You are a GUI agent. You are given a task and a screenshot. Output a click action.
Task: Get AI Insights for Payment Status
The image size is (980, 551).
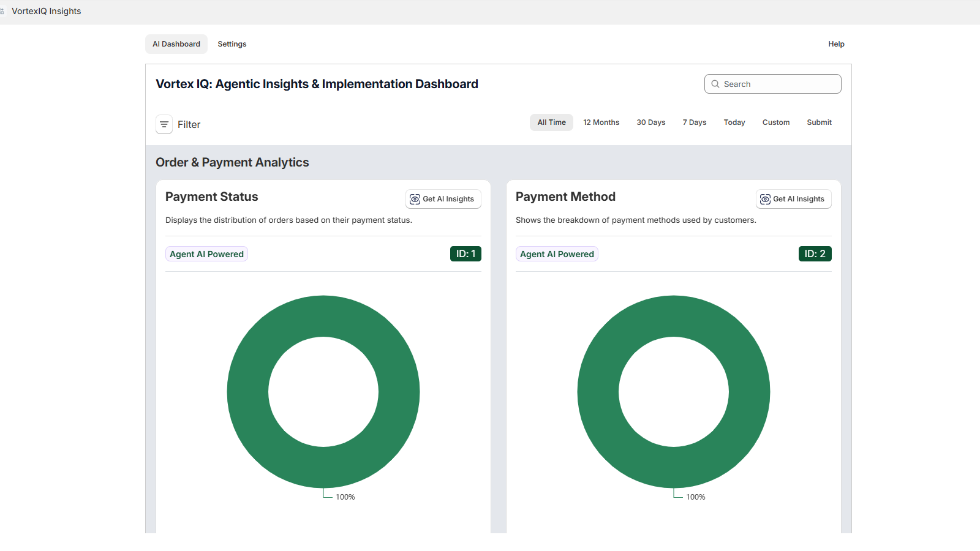point(443,198)
